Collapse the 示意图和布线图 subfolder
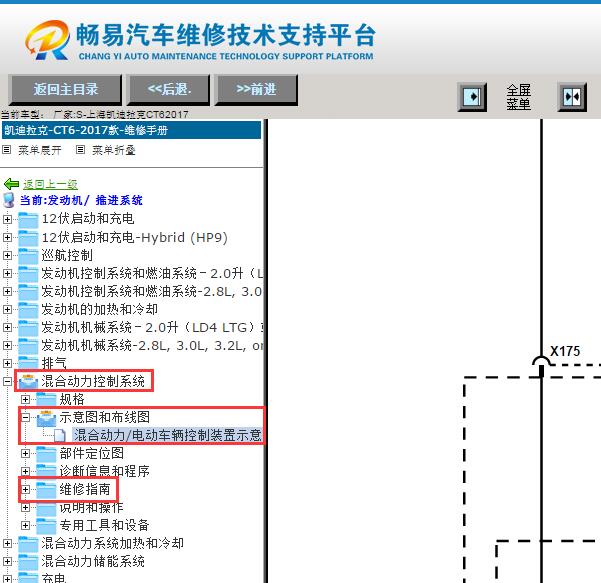Viewport: 601px width, 583px height. coord(25,417)
